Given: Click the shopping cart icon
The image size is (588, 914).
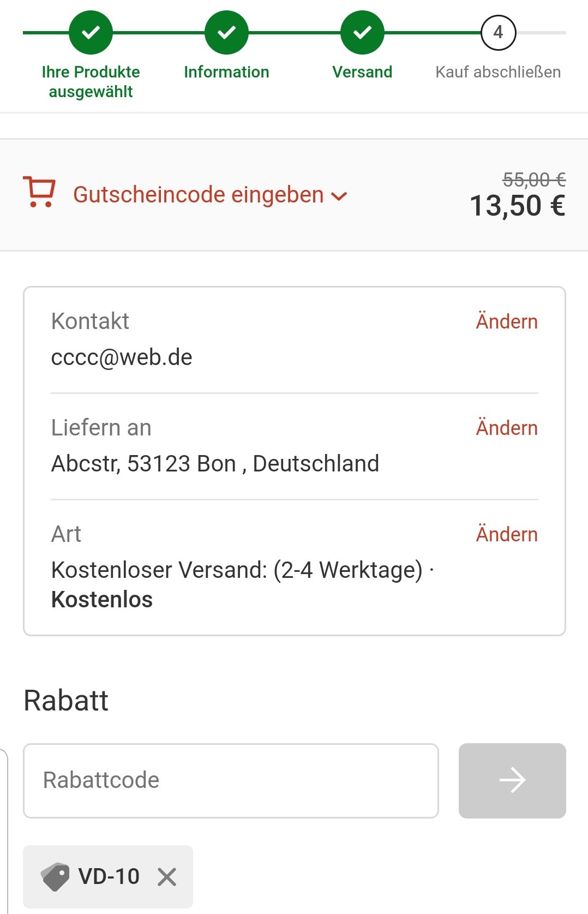Looking at the screenshot, I should pos(39,192).
